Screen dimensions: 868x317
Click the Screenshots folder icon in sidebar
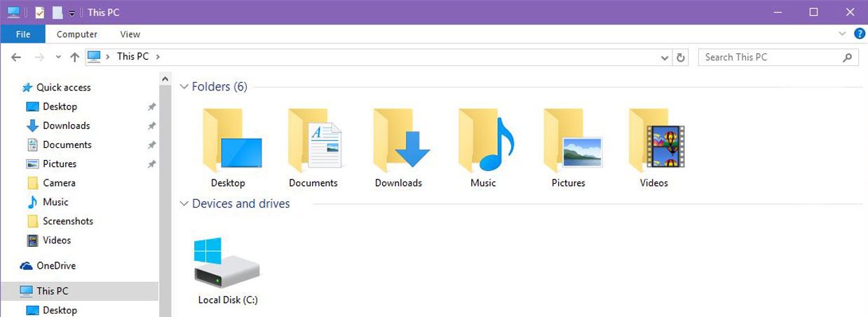click(x=32, y=221)
